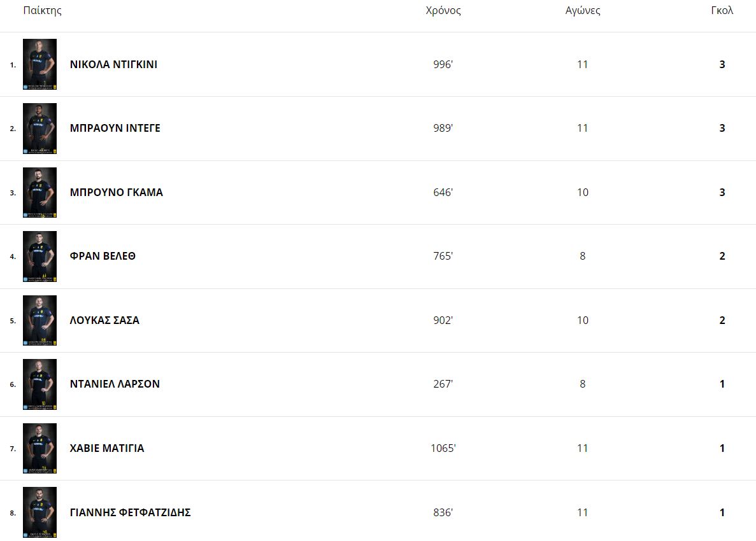Click Λούκας Σάσα player thumbnail
Image resolution: width=756 pixels, height=541 pixels.
tap(39, 320)
